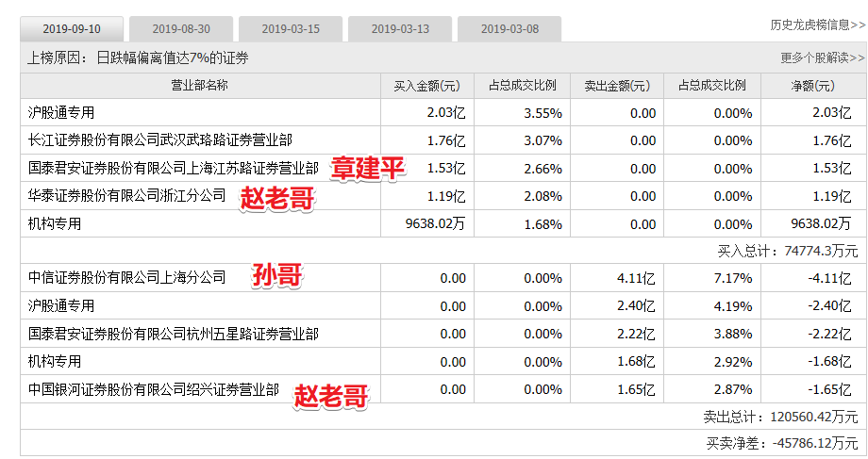Open 国泰君安杭州五星路证券营业部 entry
The width and height of the screenshot is (868, 459).
(174, 334)
